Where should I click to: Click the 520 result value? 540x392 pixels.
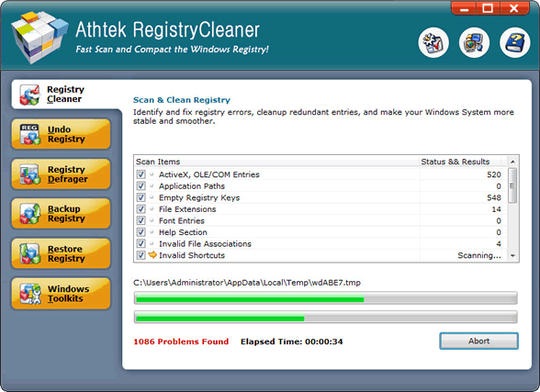[494, 174]
